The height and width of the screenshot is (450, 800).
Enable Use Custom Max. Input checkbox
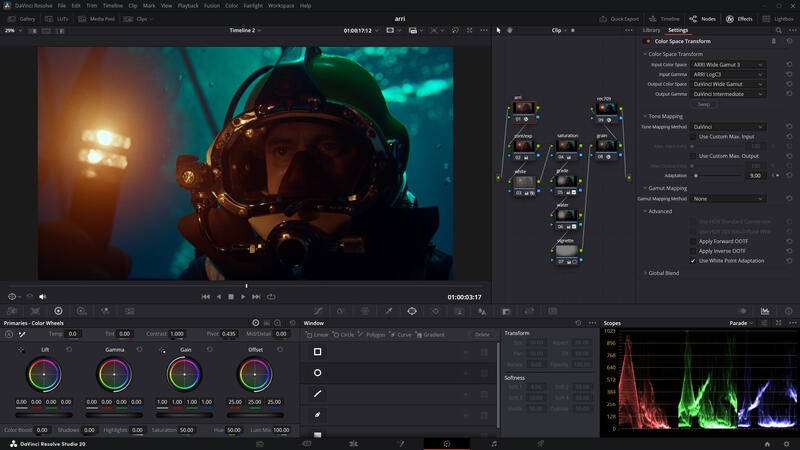(693, 136)
